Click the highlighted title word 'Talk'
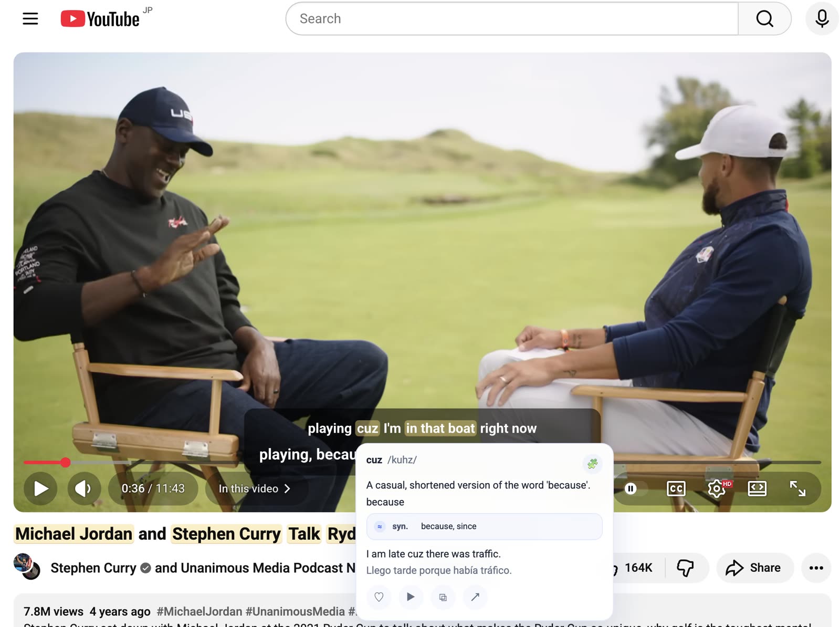Image resolution: width=840 pixels, height=627 pixels. (x=304, y=534)
